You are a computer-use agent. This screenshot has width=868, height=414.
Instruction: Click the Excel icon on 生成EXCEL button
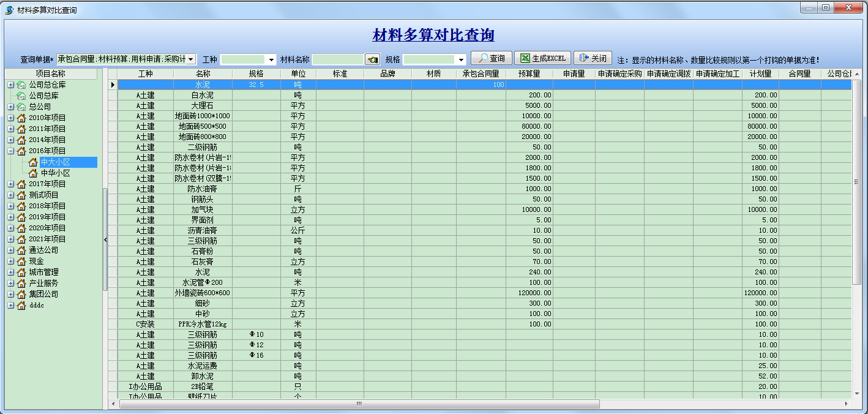point(524,58)
